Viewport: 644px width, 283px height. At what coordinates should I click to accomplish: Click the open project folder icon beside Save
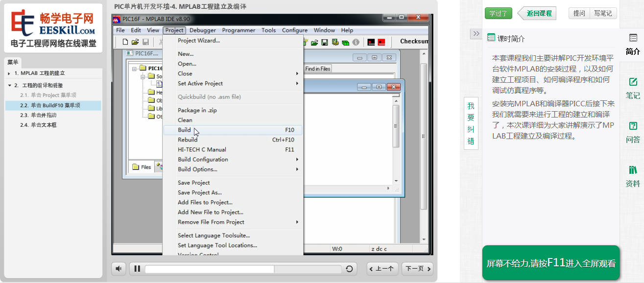click(315, 43)
